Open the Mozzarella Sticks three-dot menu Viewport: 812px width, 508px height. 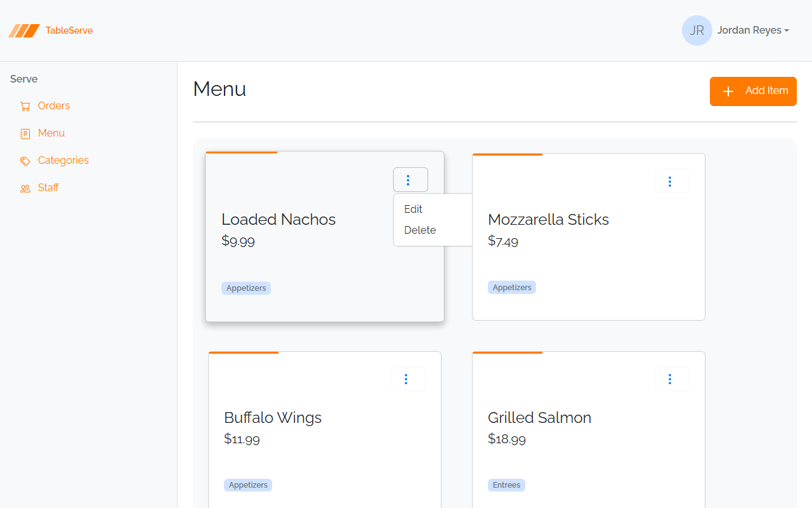[x=672, y=181]
